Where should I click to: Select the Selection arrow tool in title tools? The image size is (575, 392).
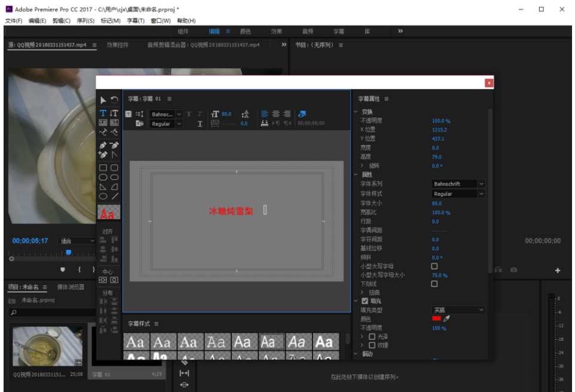pos(103,100)
